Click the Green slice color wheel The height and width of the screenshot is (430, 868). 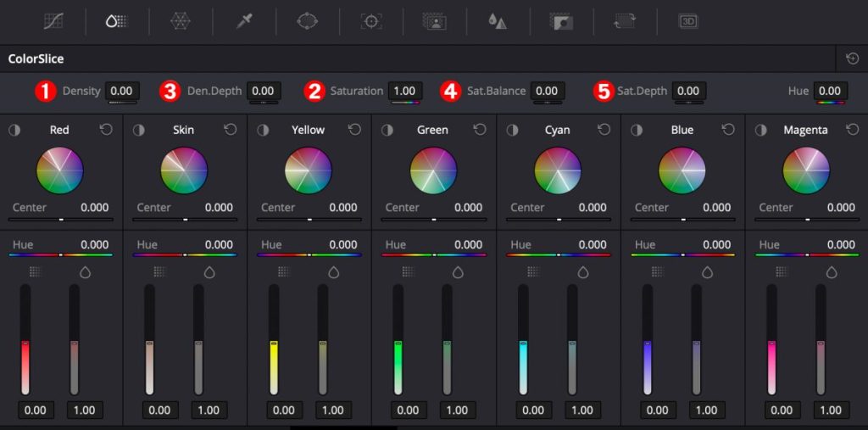click(x=433, y=170)
